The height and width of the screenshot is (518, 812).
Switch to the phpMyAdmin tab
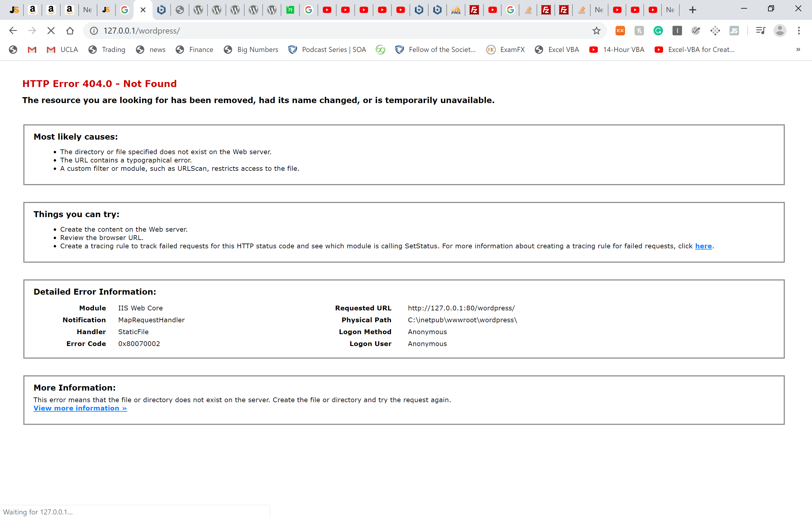456,10
